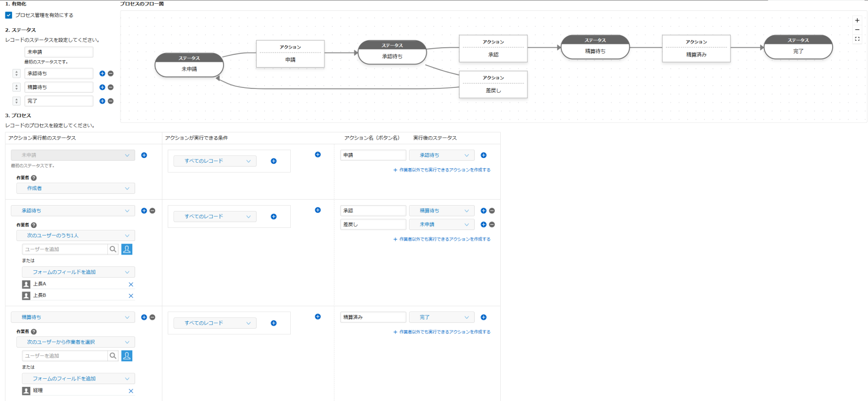This screenshot has height=401, width=868.
Task: Click the 承認 action name field
Action: pyautogui.click(x=373, y=211)
